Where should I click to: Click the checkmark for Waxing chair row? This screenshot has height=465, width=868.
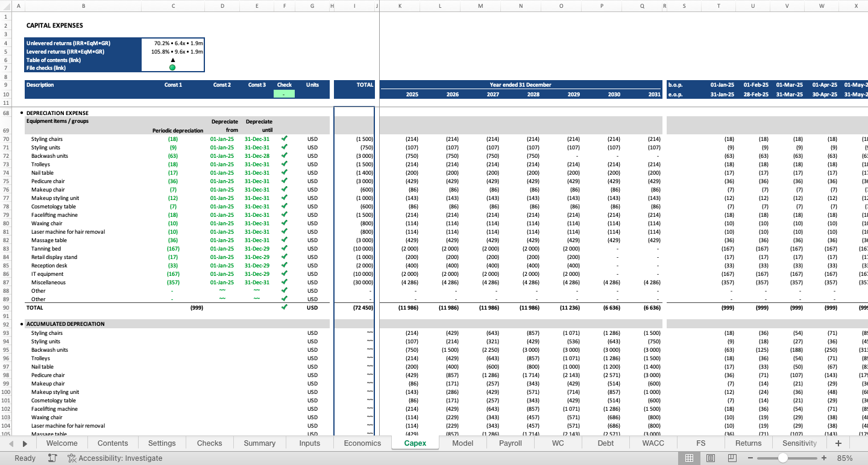[285, 223]
